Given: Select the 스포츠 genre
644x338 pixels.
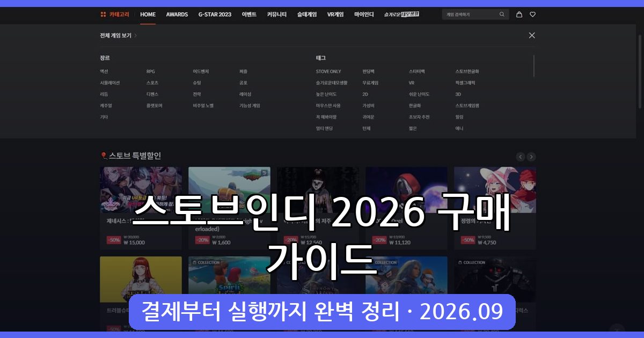Looking at the screenshot, I should (152, 83).
